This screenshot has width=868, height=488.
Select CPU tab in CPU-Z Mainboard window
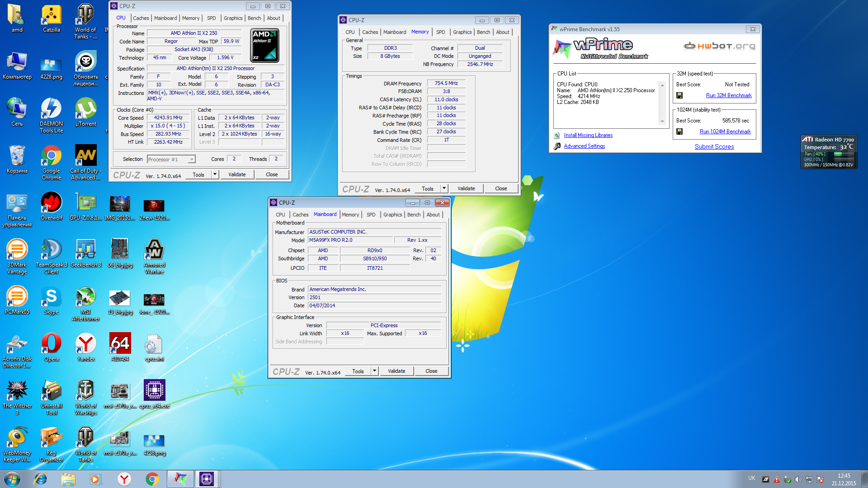280,215
